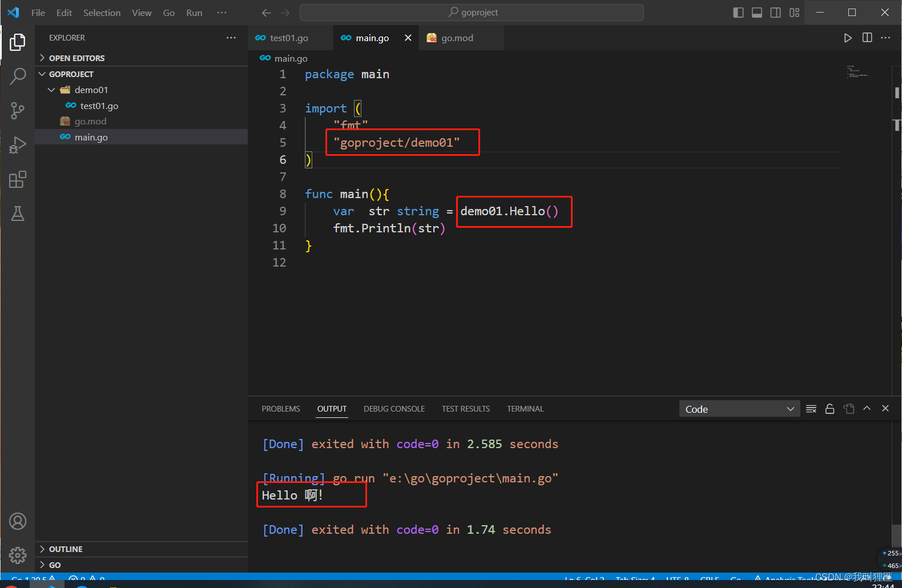Image resolution: width=902 pixels, height=588 pixels.
Task: Click the goproject command center search box
Action: point(472,13)
